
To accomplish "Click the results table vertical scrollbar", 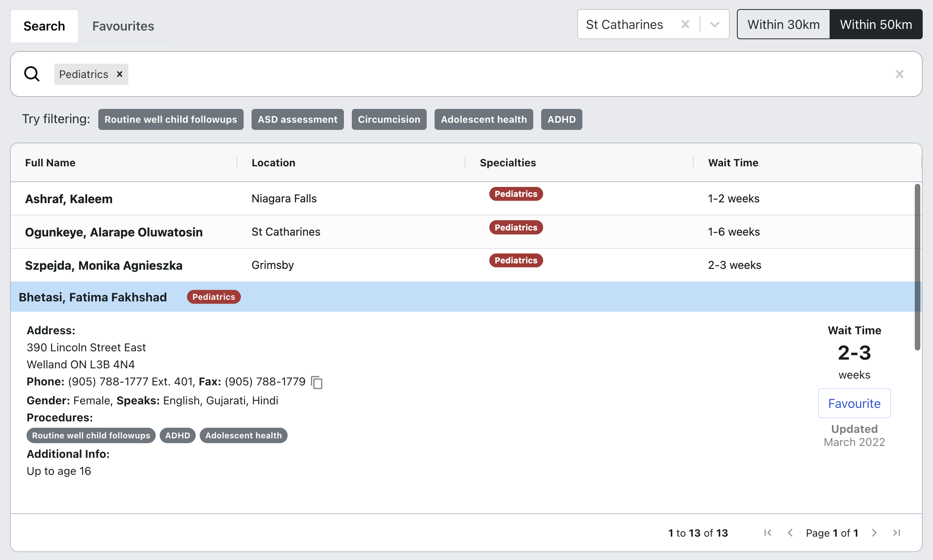I will pyautogui.click(x=917, y=267).
